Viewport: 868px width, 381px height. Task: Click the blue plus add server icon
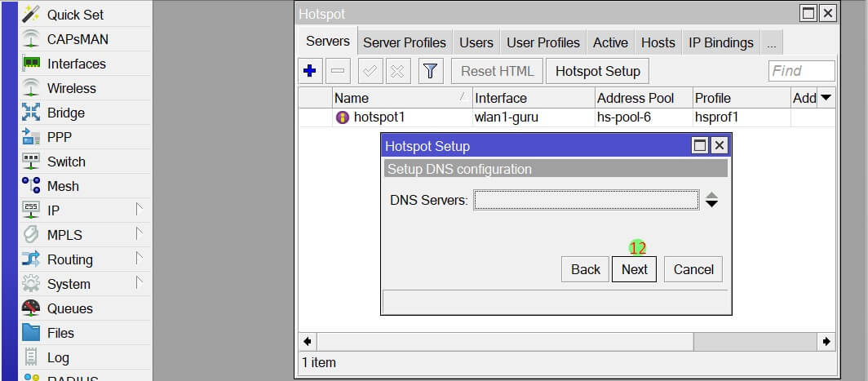(309, 71)
